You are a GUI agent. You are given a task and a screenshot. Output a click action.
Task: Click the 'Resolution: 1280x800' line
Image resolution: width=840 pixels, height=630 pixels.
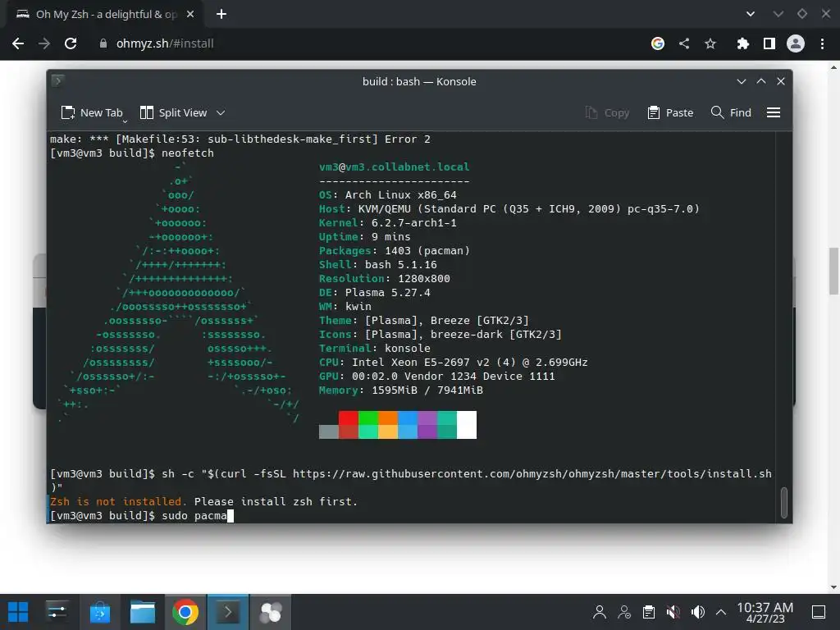coord(384,278)
